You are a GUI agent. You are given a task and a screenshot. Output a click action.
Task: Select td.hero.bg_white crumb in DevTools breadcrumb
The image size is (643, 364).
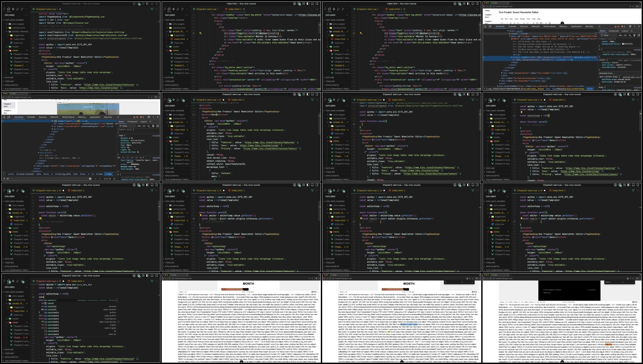(x=63, y=174)
